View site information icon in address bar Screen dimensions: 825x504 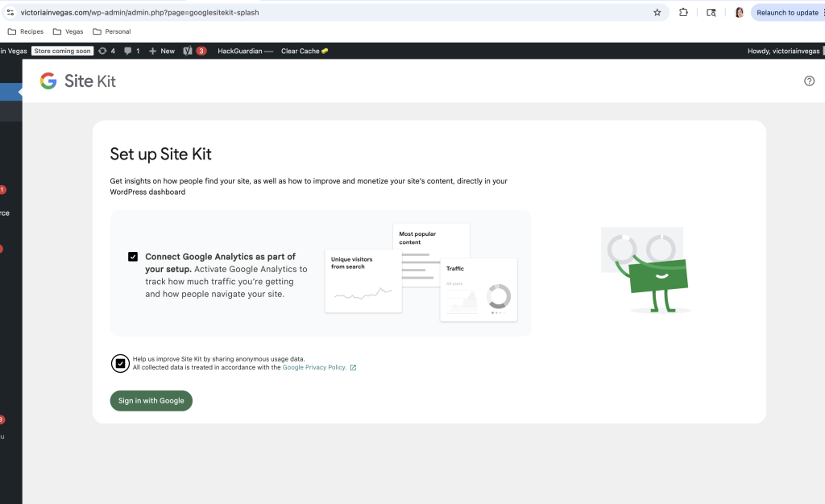(10, 13)
